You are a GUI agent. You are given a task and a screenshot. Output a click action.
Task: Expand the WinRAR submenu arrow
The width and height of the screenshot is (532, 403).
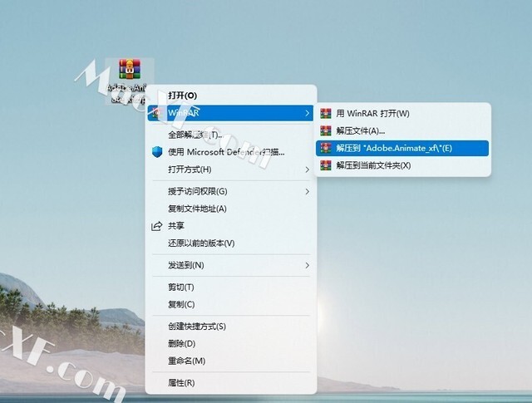pos(307,113)
